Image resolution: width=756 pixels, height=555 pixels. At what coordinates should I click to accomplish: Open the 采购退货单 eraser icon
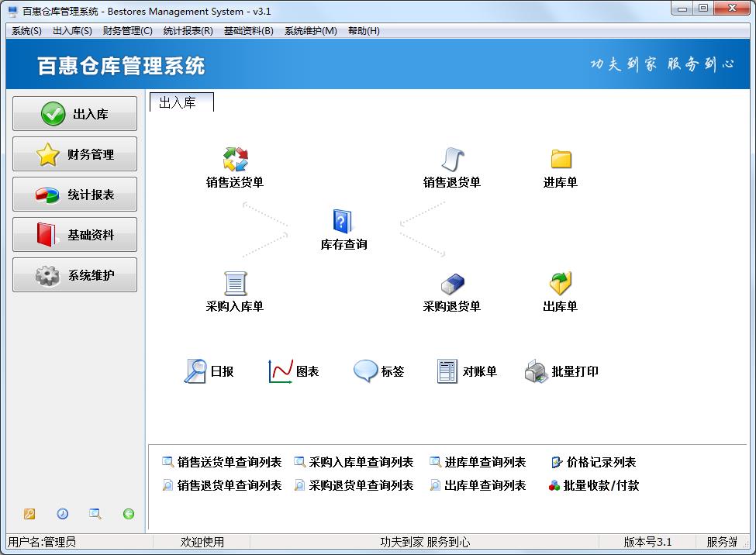(453, 284)
